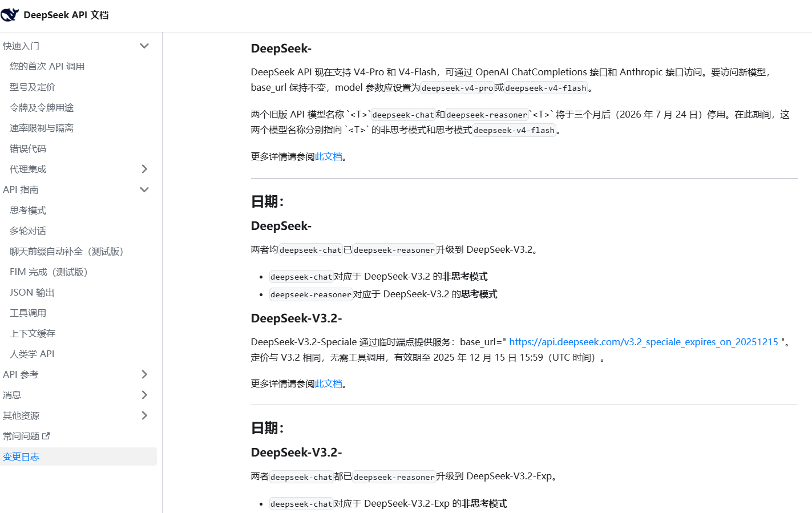Open 多轮对话 guide page

[x=28, y=231]
